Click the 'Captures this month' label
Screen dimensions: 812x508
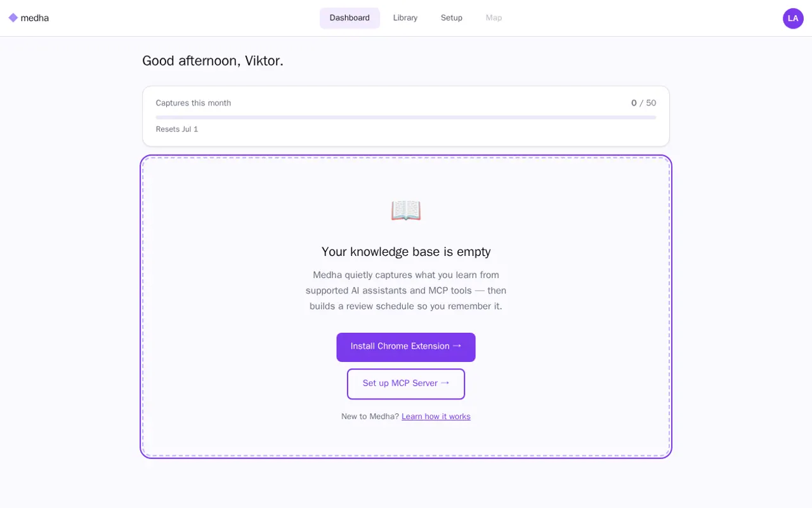click(x=193, y=103)
